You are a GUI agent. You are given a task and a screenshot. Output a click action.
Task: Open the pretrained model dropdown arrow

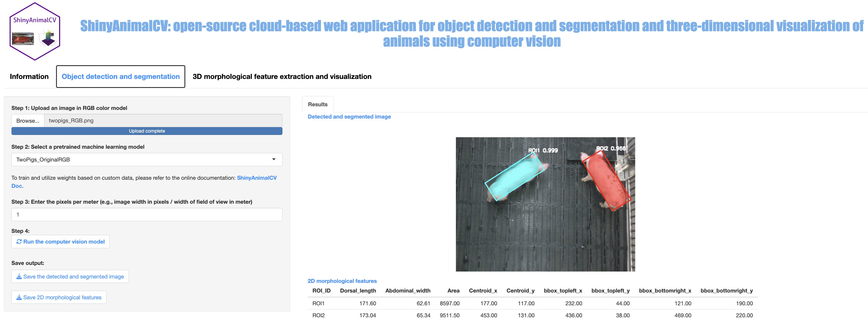click(274, 159)
